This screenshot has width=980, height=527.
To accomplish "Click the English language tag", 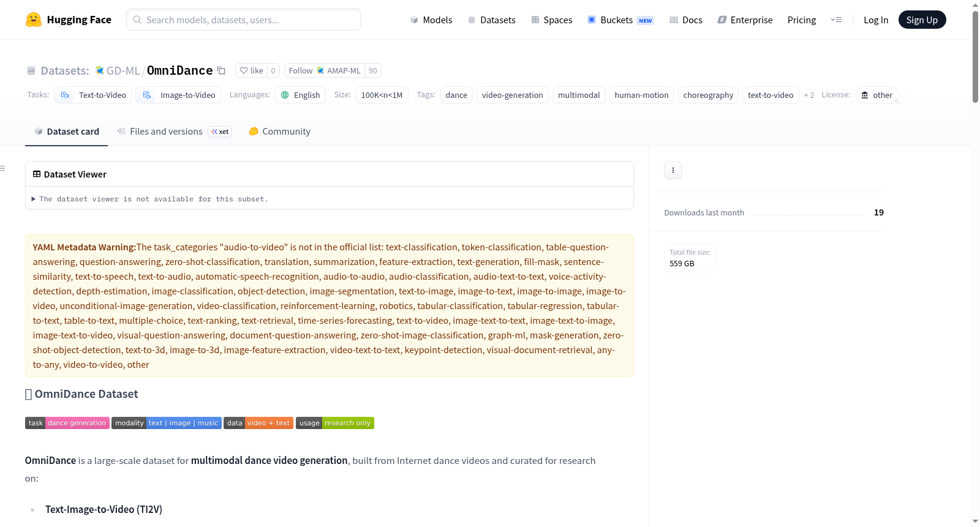I will 300,95.
